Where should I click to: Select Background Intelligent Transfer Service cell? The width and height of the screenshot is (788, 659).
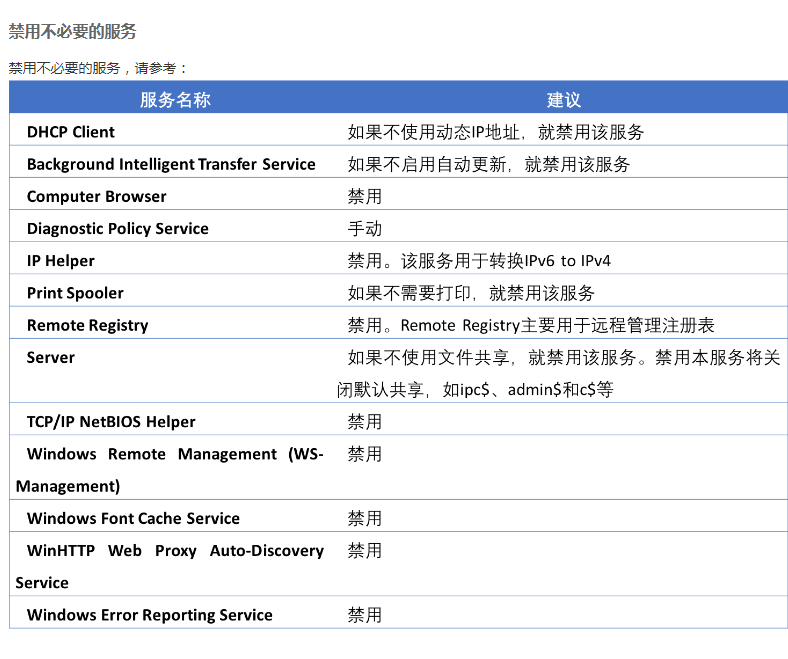click(171, 164)
